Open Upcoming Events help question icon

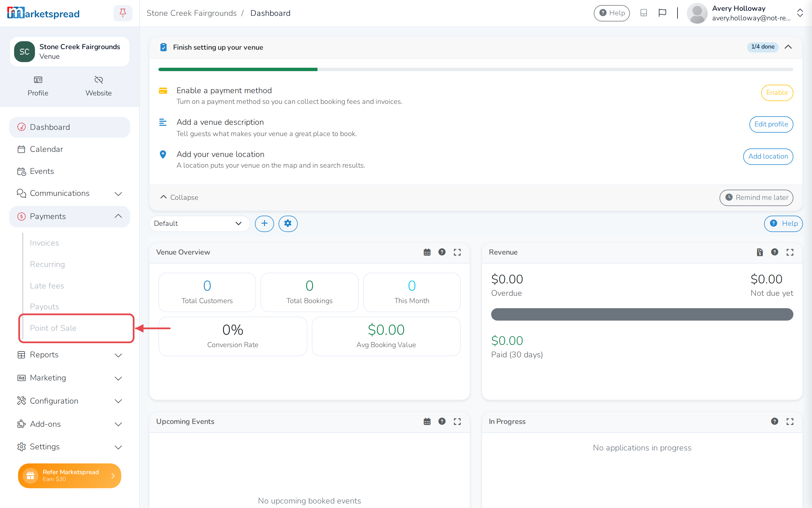pos(442,421)
